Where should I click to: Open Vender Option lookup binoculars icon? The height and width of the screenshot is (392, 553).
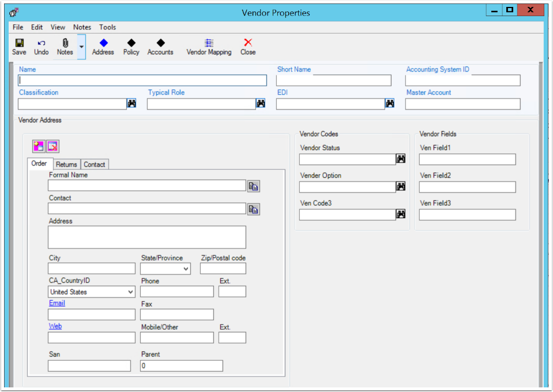tap(401, 186)
